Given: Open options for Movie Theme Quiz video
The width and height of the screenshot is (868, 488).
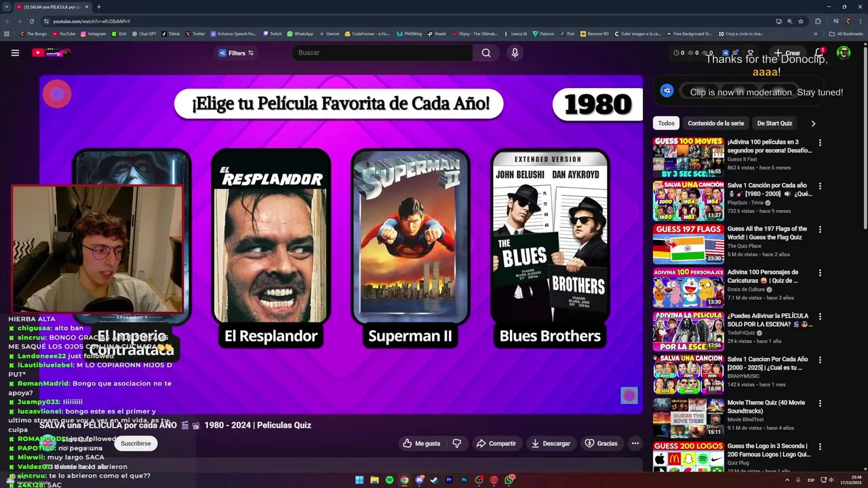Looking at the screenshot, I should tap(820, 403).
